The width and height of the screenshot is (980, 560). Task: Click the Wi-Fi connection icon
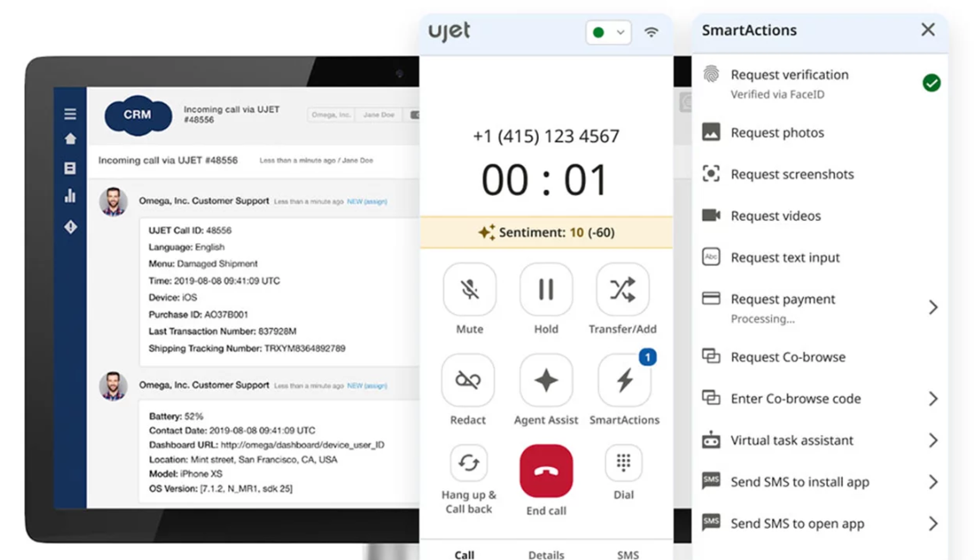651,32
